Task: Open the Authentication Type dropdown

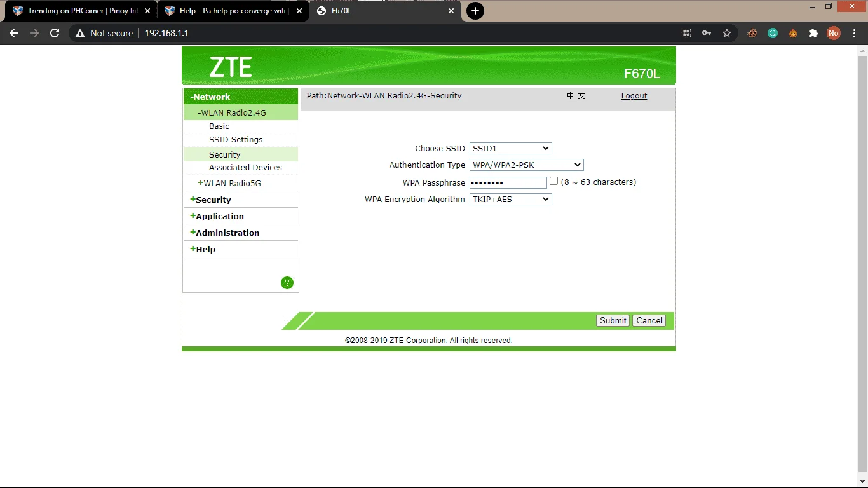Action: [527, 165]
